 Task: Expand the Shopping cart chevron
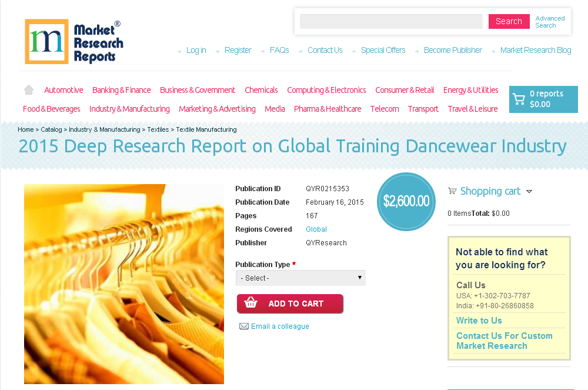tap(529, 191)
